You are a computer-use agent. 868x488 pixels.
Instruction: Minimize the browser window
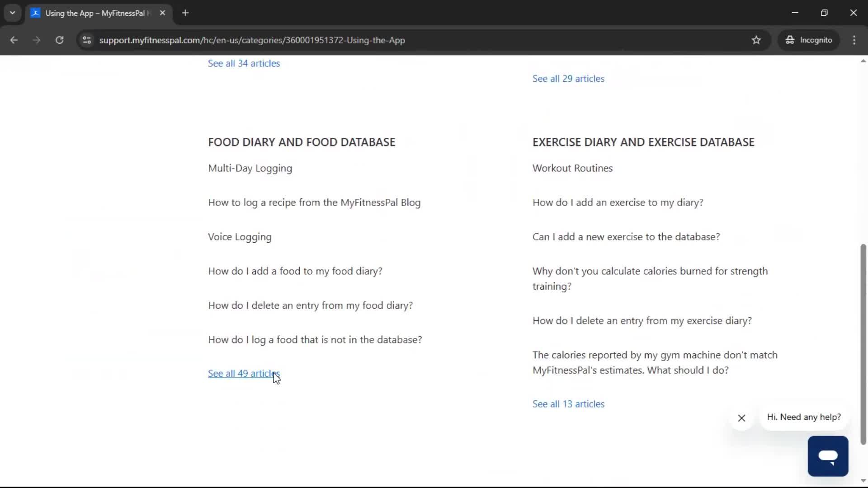click(x=795, y=13)
